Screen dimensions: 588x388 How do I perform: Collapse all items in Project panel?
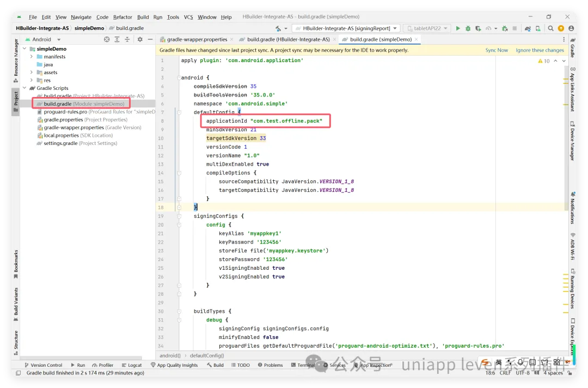pos(127,39)
